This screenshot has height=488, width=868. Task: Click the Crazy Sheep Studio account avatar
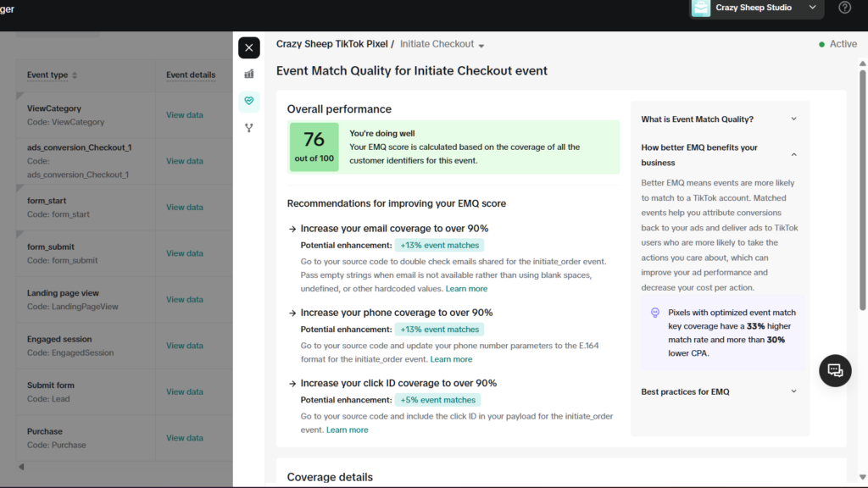701,8
